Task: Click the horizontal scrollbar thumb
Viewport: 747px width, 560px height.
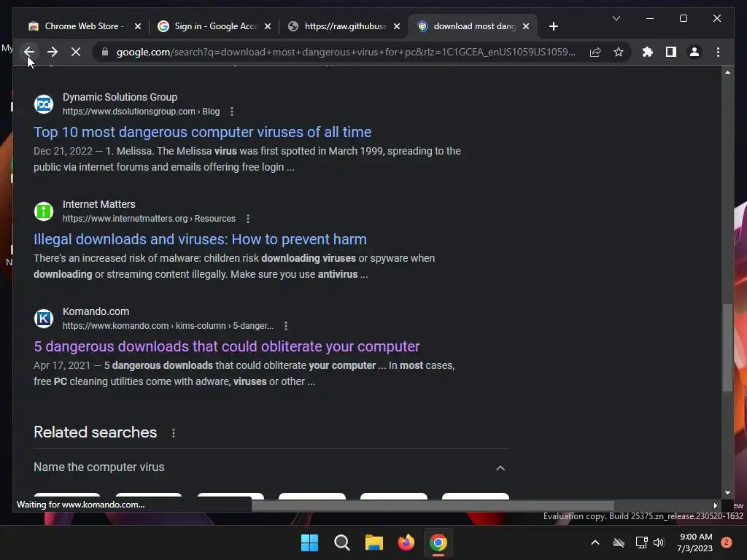Action: [x=433, y=505]
